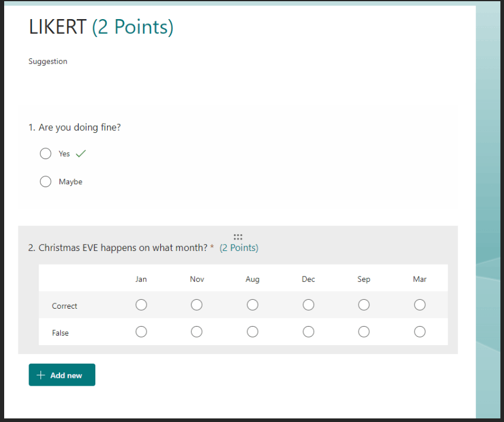
Task: Choose False for Sep column
Action: 364,331
